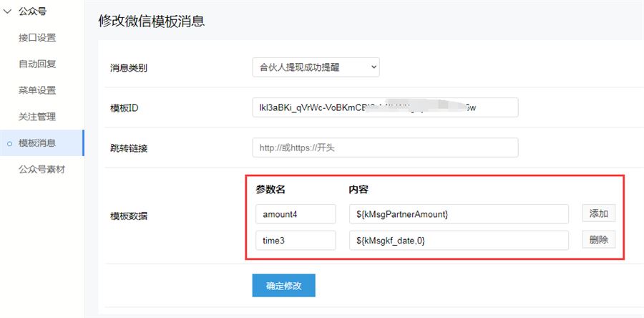Select 关注管理 from the sidebar
Image resolution: width=644 pixels, height=318 pixels.
coord(37,117)
